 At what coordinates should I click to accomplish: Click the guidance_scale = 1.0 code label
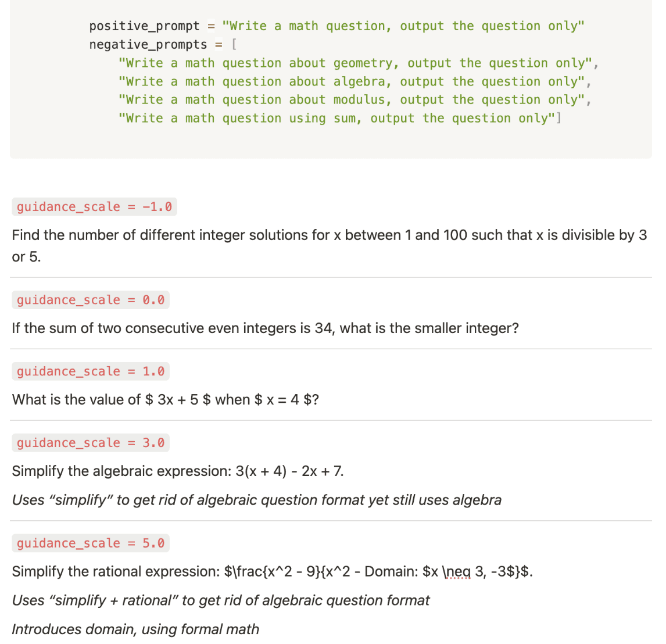point(91,371)
